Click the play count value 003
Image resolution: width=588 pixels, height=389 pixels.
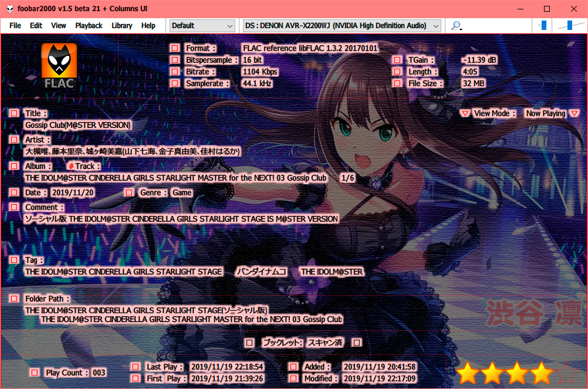point(99,373)
